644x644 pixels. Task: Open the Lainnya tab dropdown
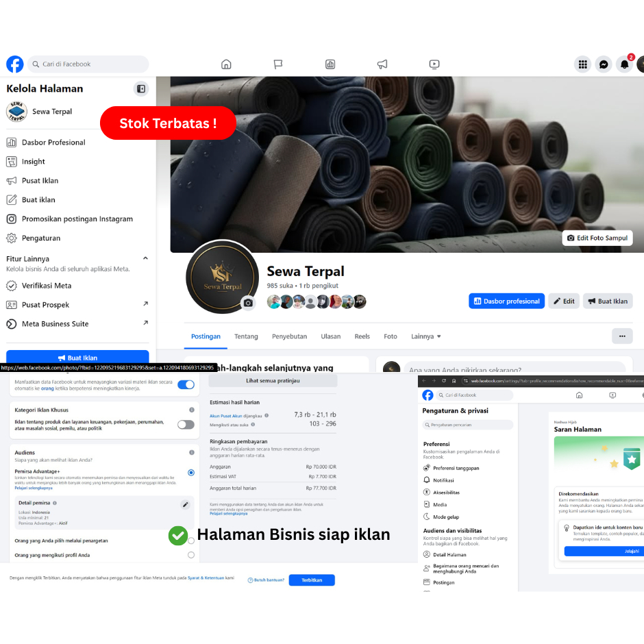425,336
